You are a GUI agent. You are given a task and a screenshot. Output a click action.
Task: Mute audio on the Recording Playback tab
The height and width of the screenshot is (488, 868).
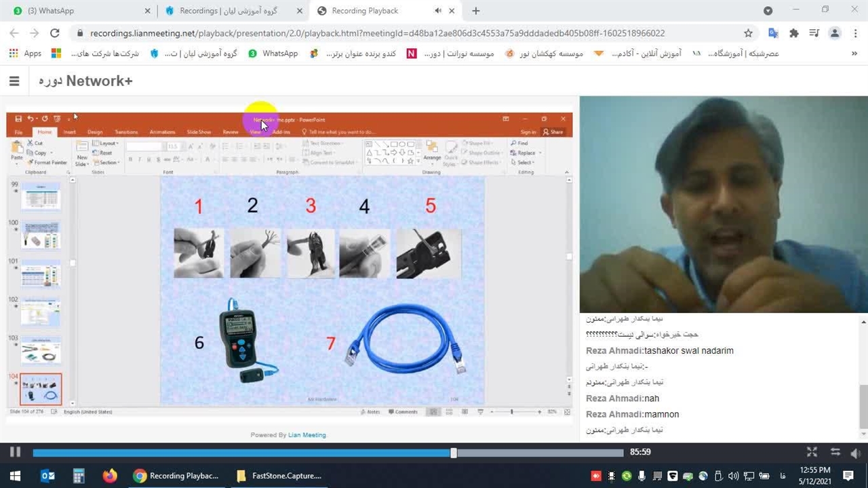point(438,11)
